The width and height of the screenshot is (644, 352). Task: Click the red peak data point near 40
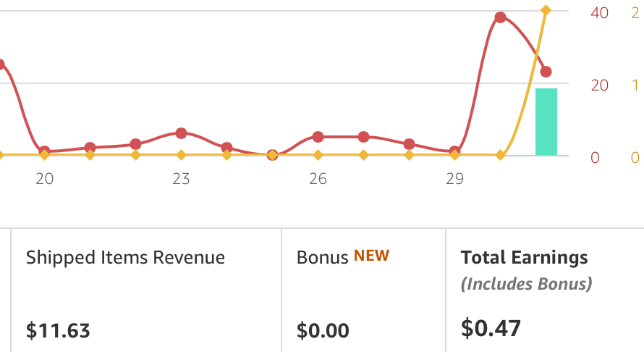click(x=500, y=17)
